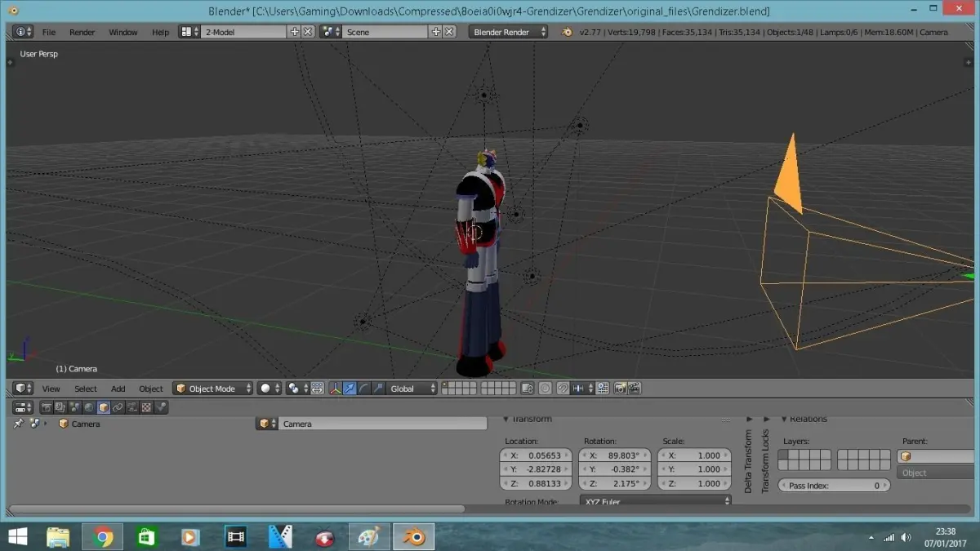This screenshot has width=980, height=551.
Task: Toggle proportional editing circle icon
Action: coord(546,389)
